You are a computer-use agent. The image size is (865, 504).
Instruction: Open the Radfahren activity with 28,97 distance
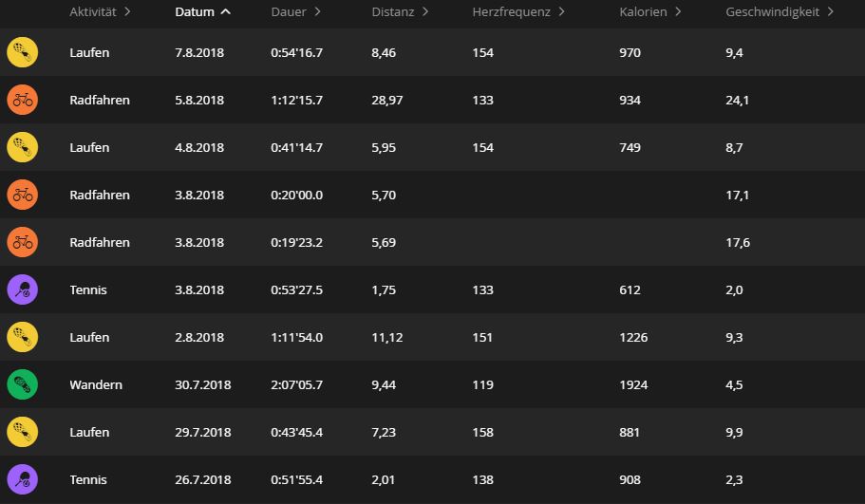click(x=100, y=101)
